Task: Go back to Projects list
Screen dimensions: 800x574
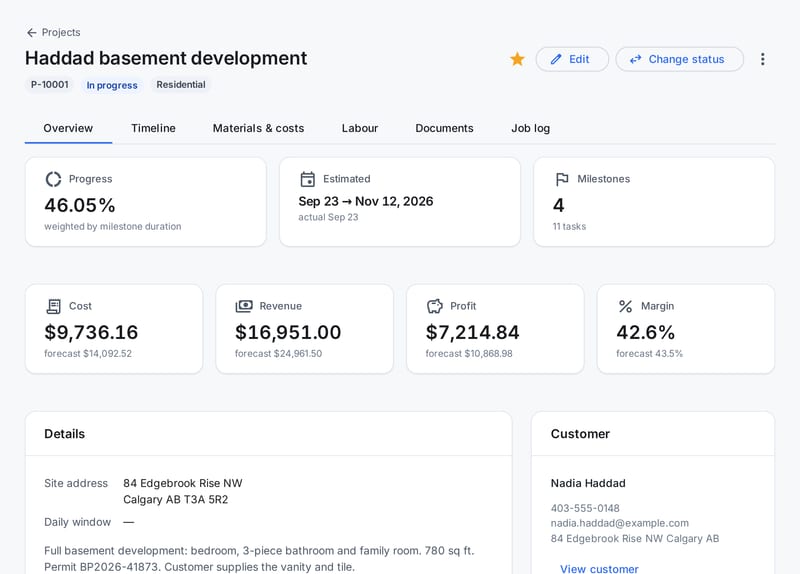Action: [54, 33]
